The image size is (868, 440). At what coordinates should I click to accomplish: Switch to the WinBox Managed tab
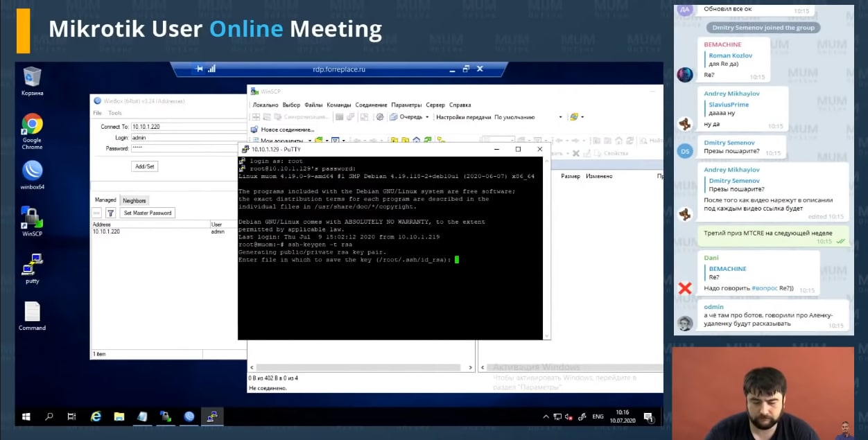point(105,200)
